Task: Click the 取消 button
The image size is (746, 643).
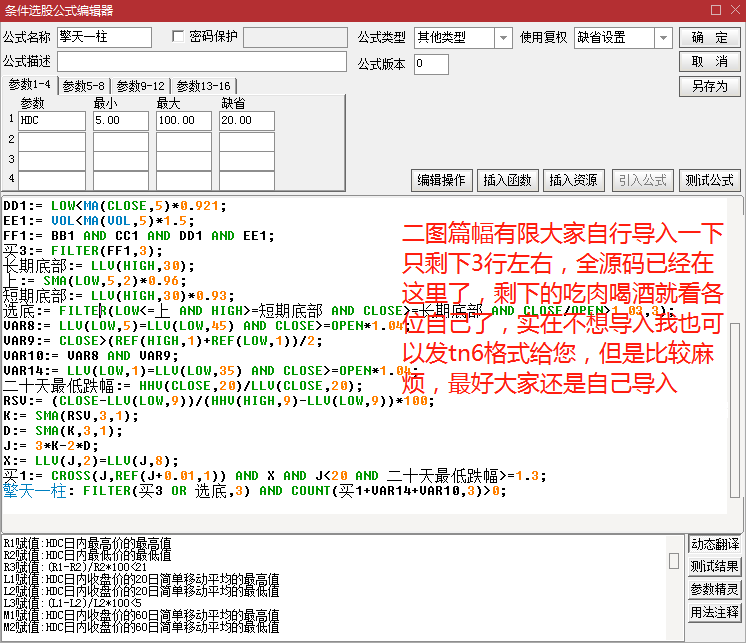Action: click(709, 61)
